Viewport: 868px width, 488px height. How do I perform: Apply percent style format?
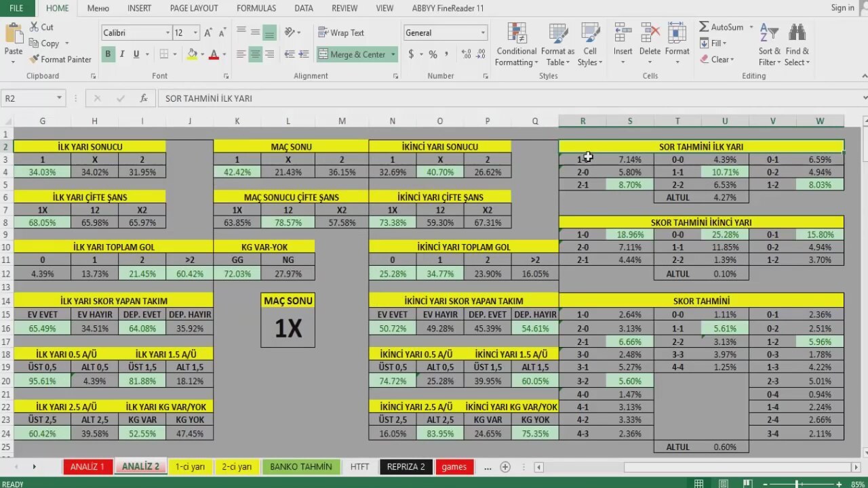coord(433,54)
